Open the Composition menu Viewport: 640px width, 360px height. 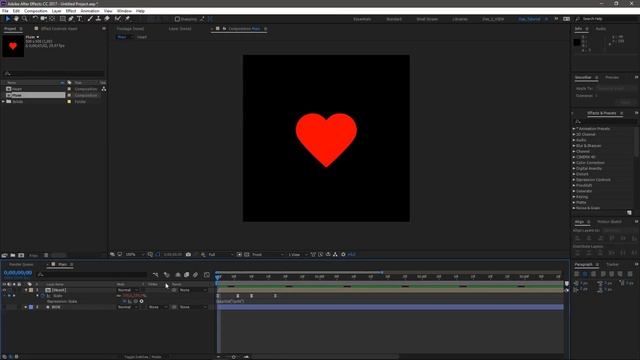(36, 11)
